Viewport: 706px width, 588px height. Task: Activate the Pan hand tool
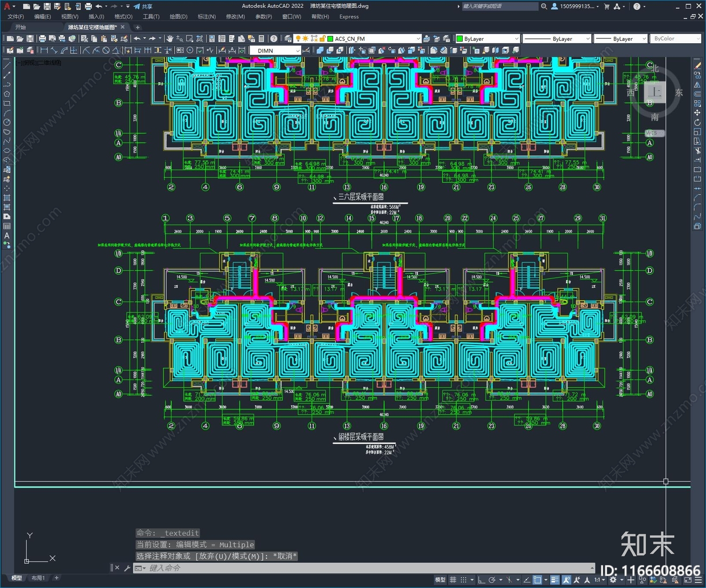(170, 38)
